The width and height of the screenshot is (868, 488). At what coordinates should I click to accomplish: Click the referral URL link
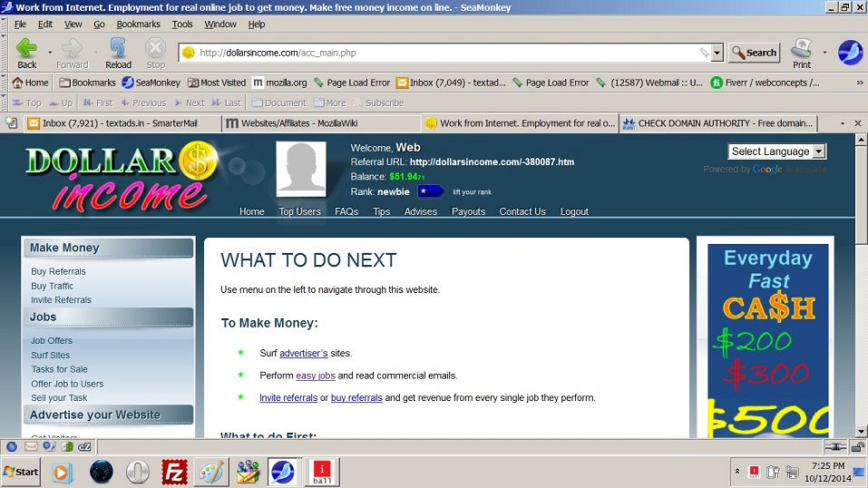pyautogui.click(x=492, y=162)
